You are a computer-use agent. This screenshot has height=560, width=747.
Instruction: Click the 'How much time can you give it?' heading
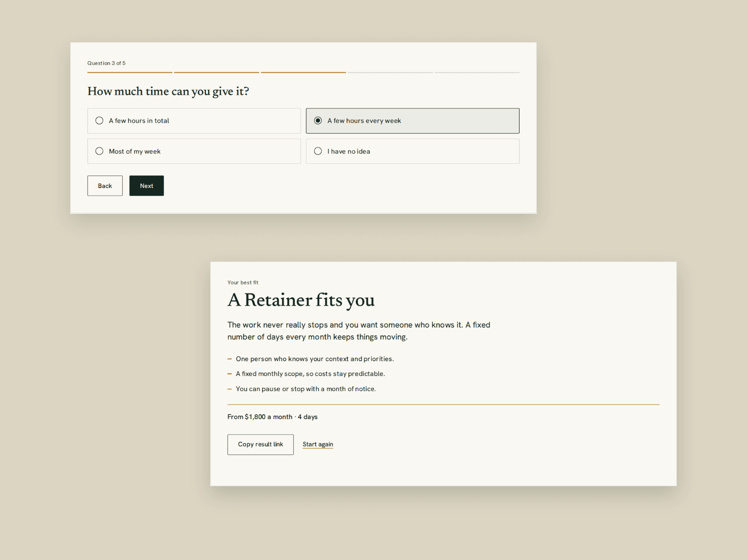168,91
